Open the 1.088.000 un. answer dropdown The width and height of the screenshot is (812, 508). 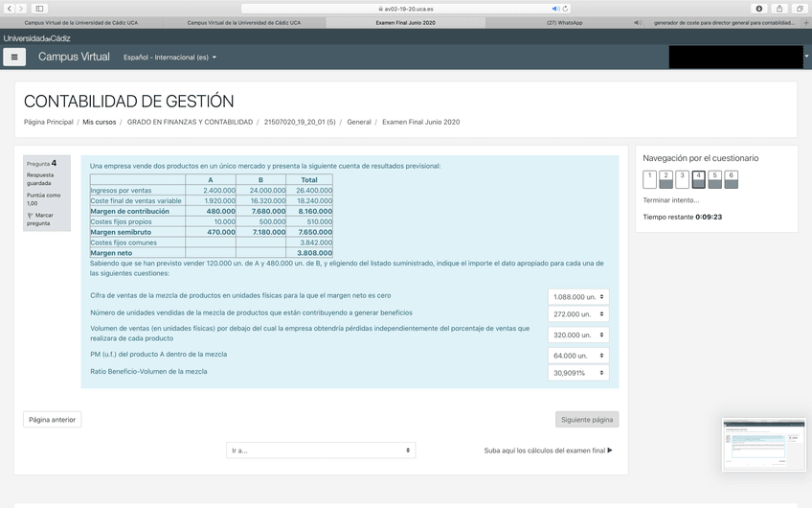(x=578, y=297)
